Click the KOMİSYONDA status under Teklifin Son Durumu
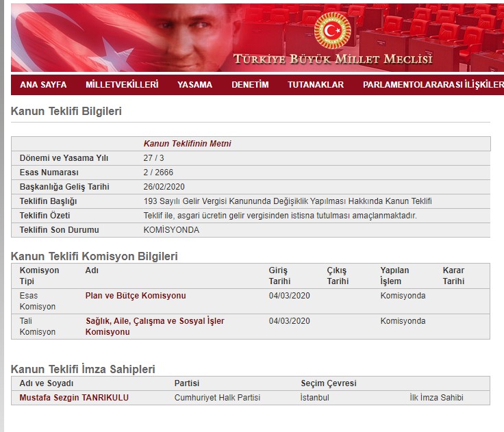504x432 pixels. (171, 230)
